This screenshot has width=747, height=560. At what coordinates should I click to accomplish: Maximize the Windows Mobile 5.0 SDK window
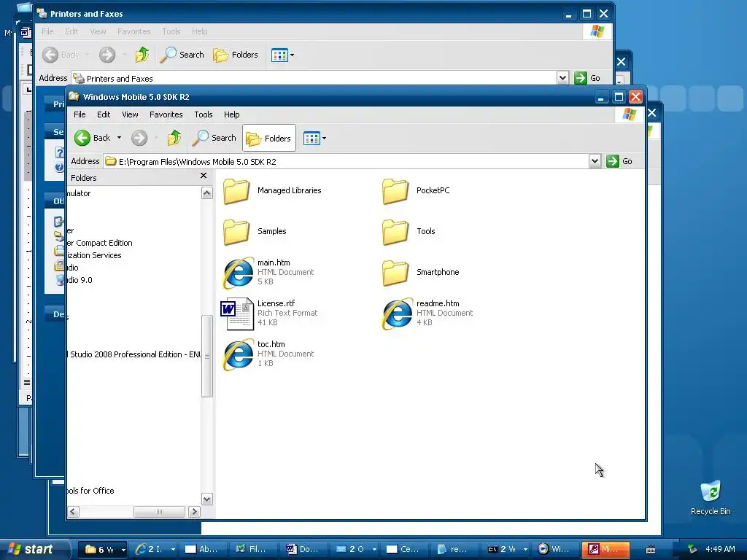tap(619, 98)
